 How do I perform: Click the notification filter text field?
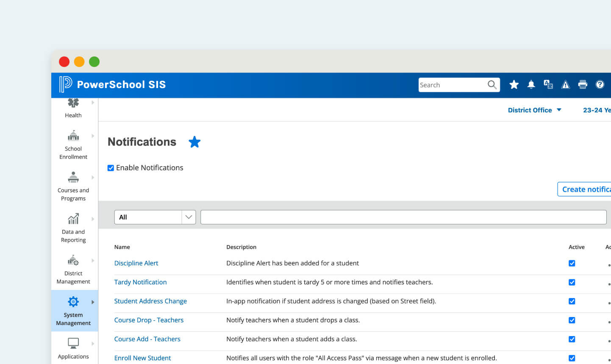403,217
